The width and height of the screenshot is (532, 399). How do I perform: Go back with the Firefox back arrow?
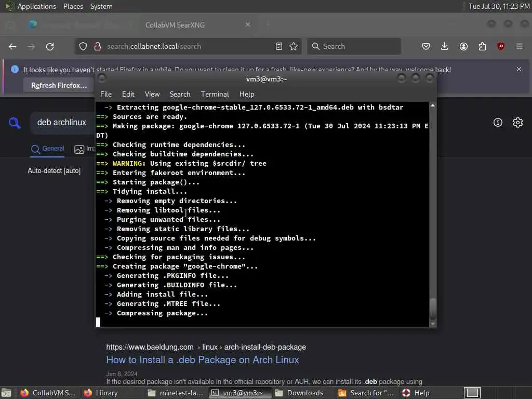(12, 46)
